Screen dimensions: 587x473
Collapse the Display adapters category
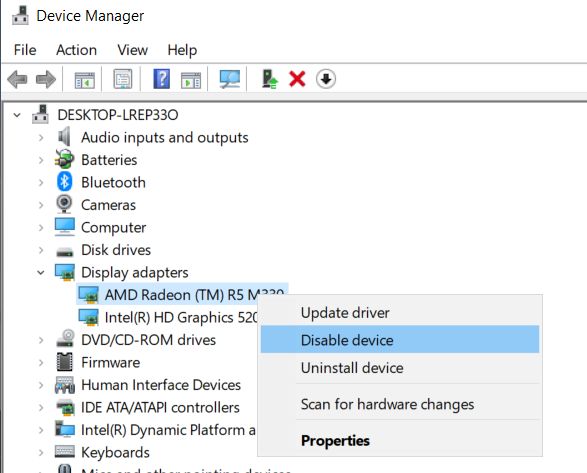41,272
